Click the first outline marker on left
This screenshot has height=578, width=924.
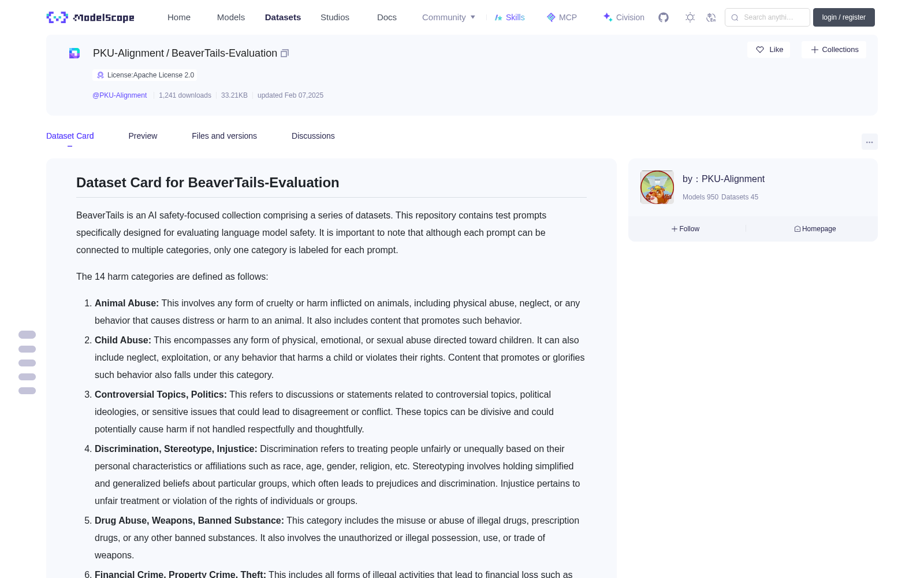pos(27,335)
